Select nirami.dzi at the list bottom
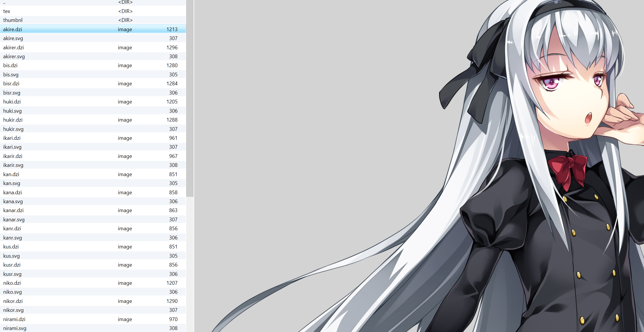This screenshot has width=644, height=332. (x=14, y=319)
